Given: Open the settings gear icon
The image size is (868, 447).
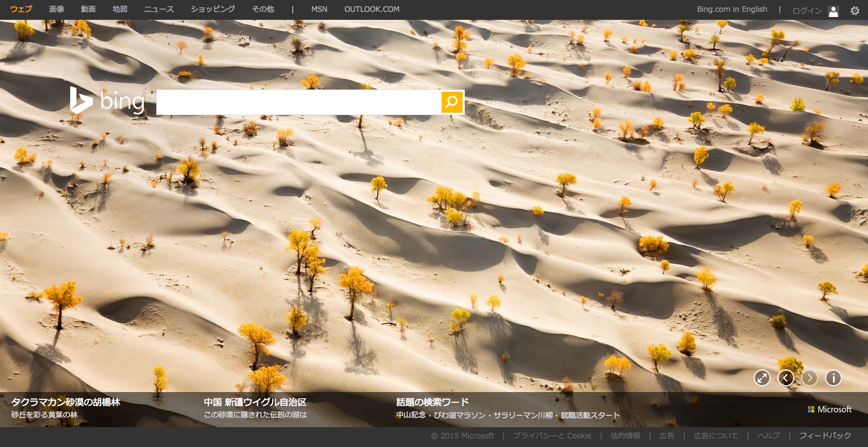Looking at the screenshot, I should click(x=854, y=10).
